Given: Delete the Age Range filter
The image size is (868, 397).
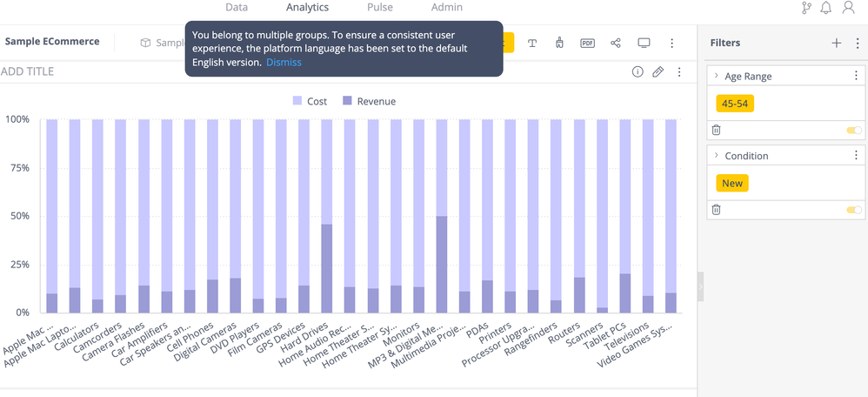Looking at the screenshot, I should click(717, 130).
